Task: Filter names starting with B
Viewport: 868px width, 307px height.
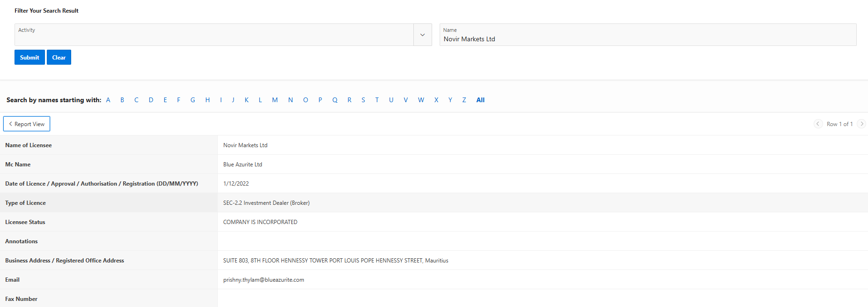Action: (x=122, y=100)
